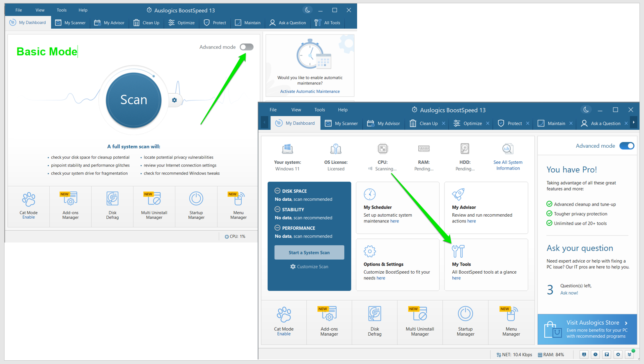Click the RAM info icon

point(424,149)
